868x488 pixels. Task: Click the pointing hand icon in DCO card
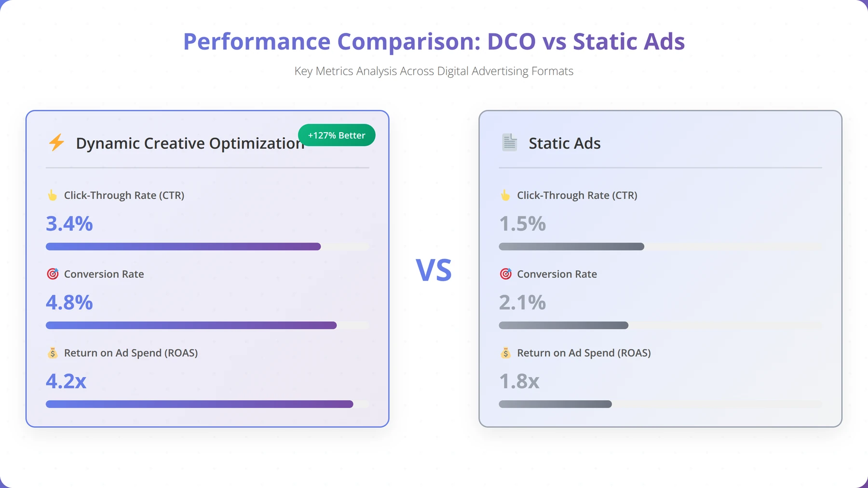(52, 195)
